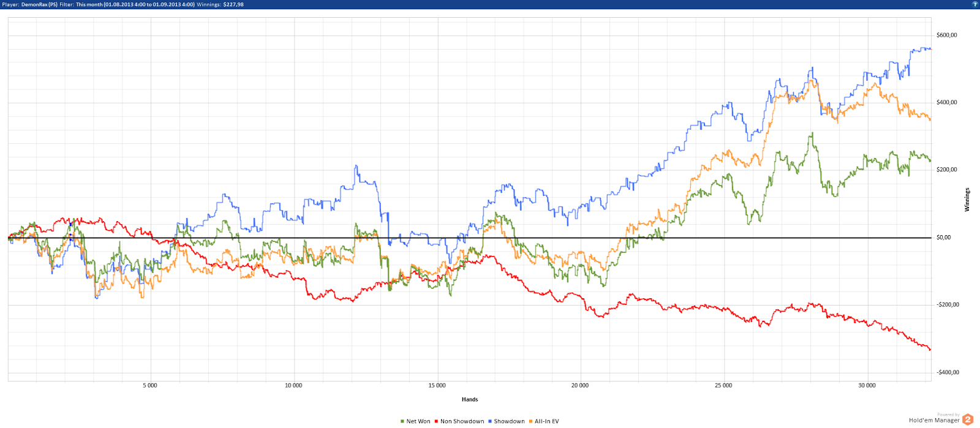
Task: Click the orange All-In EV line's final endpoint
Action: tap(930, 119)
